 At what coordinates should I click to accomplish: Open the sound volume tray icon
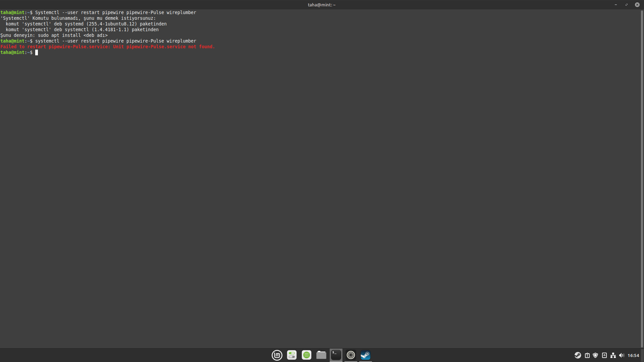coord(622,355)
